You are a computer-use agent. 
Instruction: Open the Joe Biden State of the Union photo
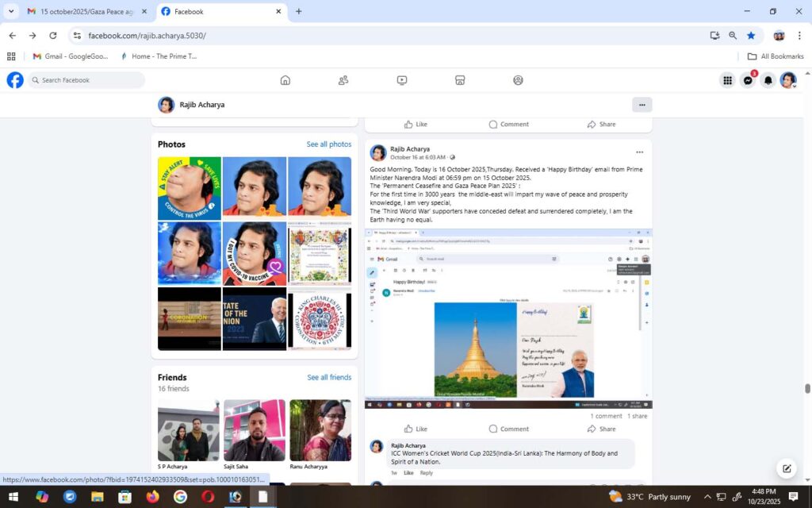[255, 319]
